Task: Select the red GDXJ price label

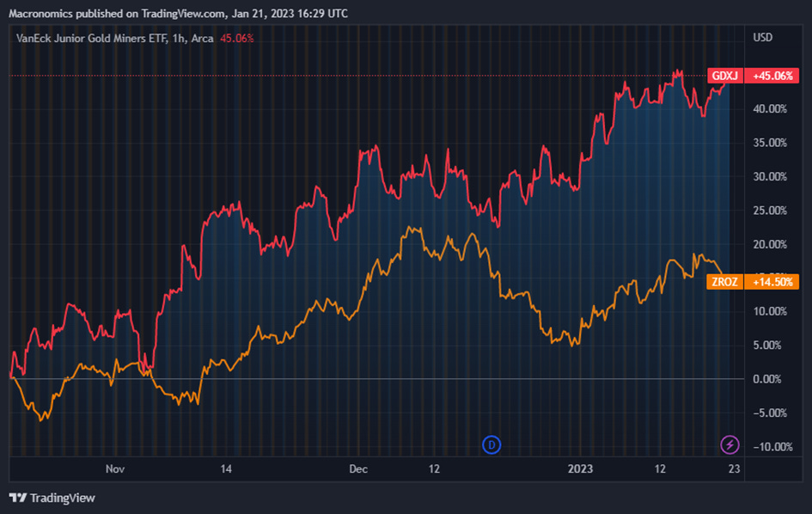Action: (725, 76)
